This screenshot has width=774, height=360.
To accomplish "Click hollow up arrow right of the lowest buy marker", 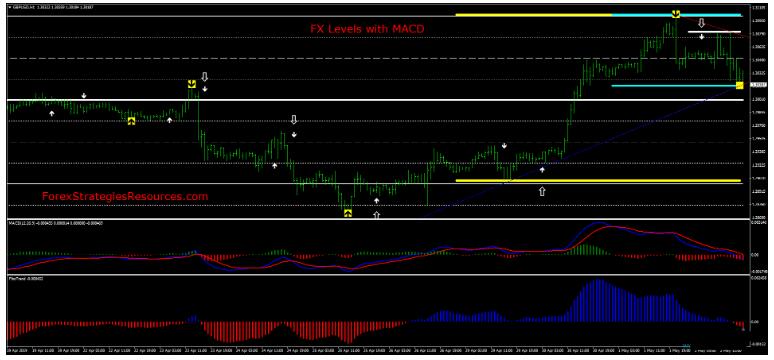I will point(377,214).
